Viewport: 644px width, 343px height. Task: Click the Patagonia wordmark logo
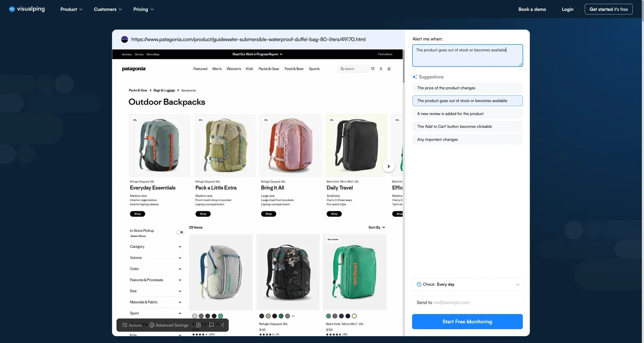pyautogui.click(x=134, y=69)
